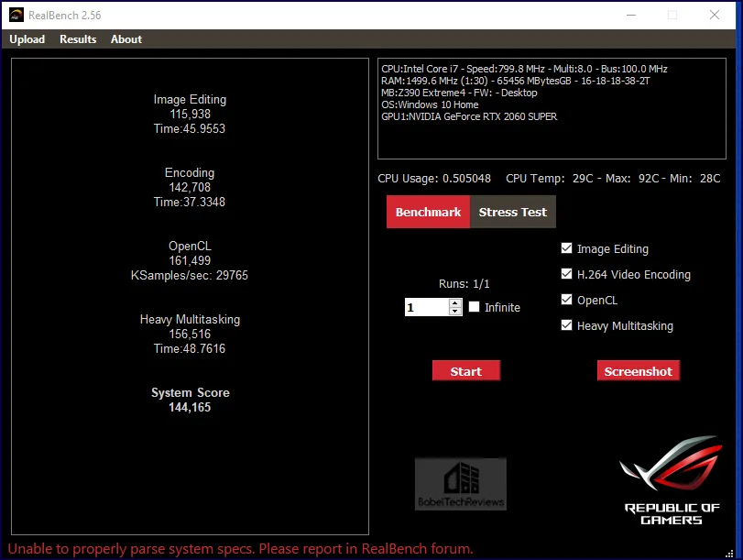Click the Republic of Gamers logo

point(672,480)
